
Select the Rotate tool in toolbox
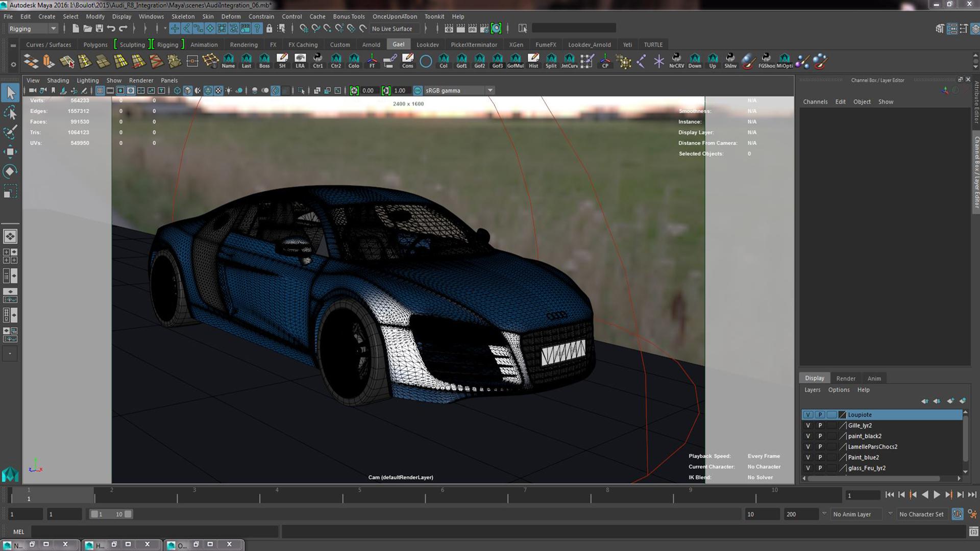coord(10,171)
